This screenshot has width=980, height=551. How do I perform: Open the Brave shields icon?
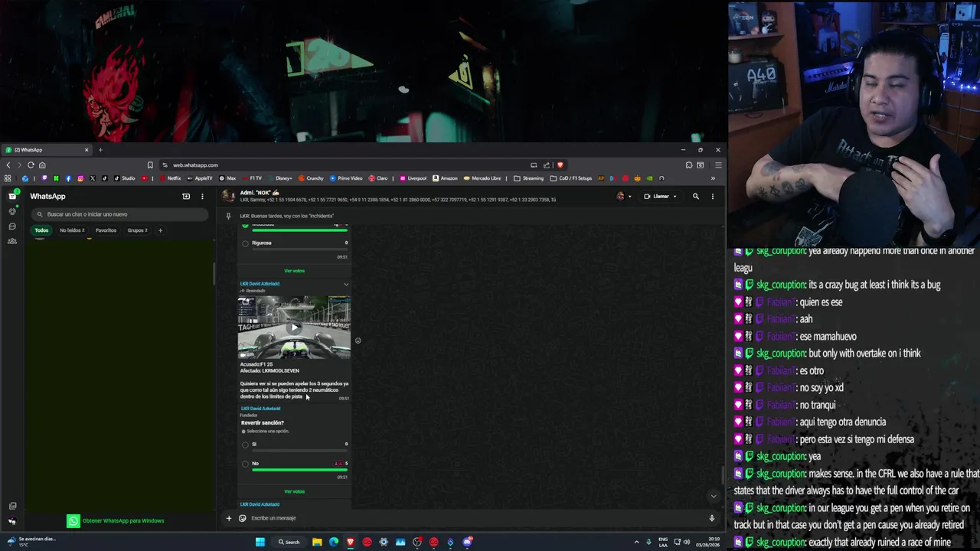560,165
